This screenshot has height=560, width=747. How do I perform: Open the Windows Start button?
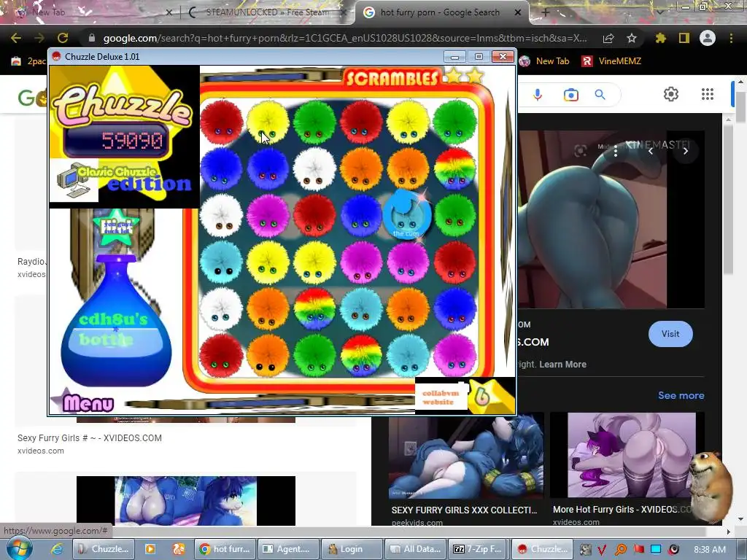[19, 548]
